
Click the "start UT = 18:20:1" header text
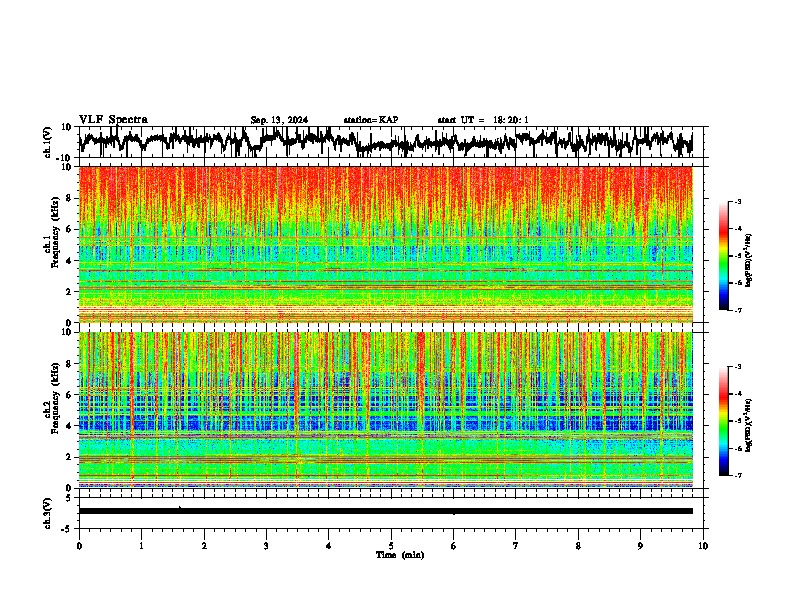pyautogui.click(x=483, y=120)
